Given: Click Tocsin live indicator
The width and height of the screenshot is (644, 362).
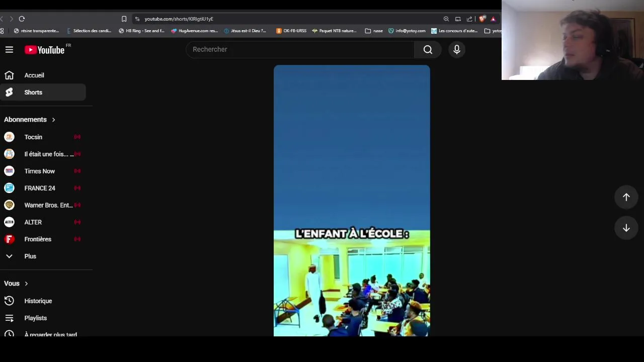Looking at the screenshot, I should pos(77,137).
